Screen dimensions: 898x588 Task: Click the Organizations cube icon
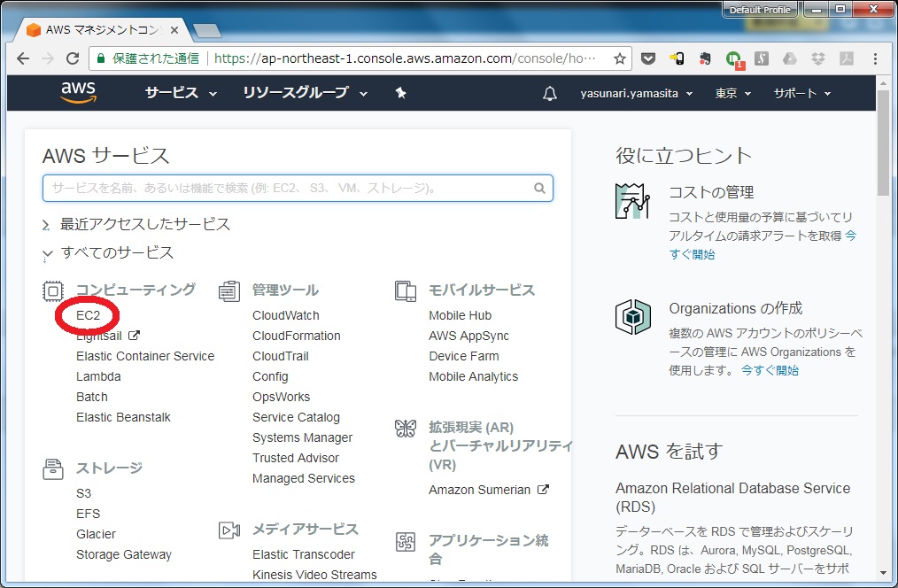[x=633, y=317]
